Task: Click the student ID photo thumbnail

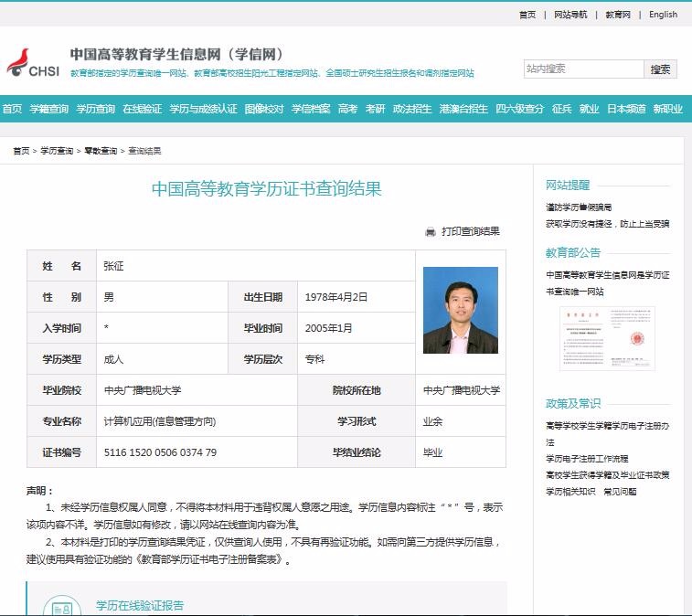Action: tap(461, 310)
